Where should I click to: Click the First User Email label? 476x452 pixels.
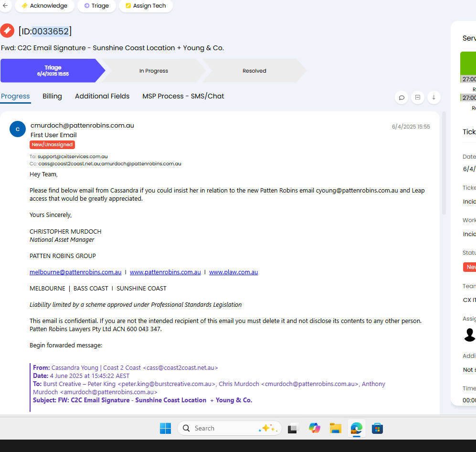(x=53, y=135)
